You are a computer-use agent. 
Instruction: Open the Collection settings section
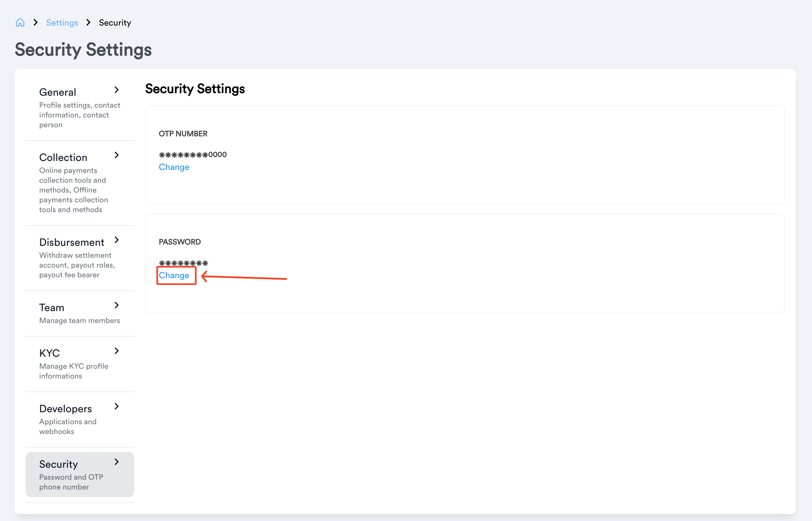point(80,183)
